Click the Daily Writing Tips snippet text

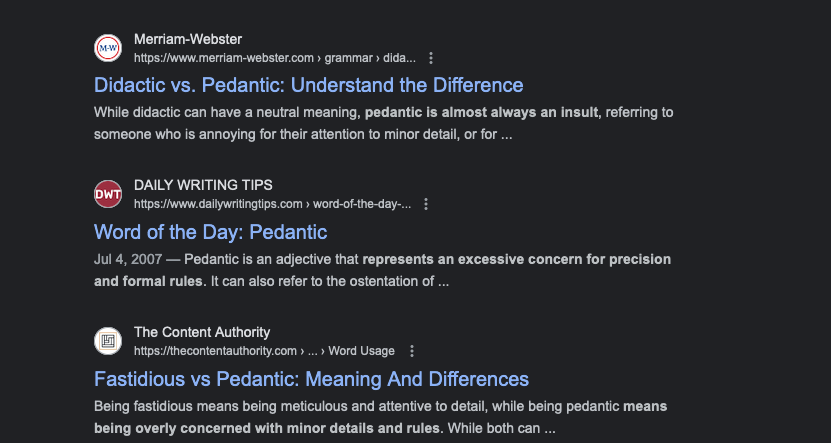pos(300,281)
